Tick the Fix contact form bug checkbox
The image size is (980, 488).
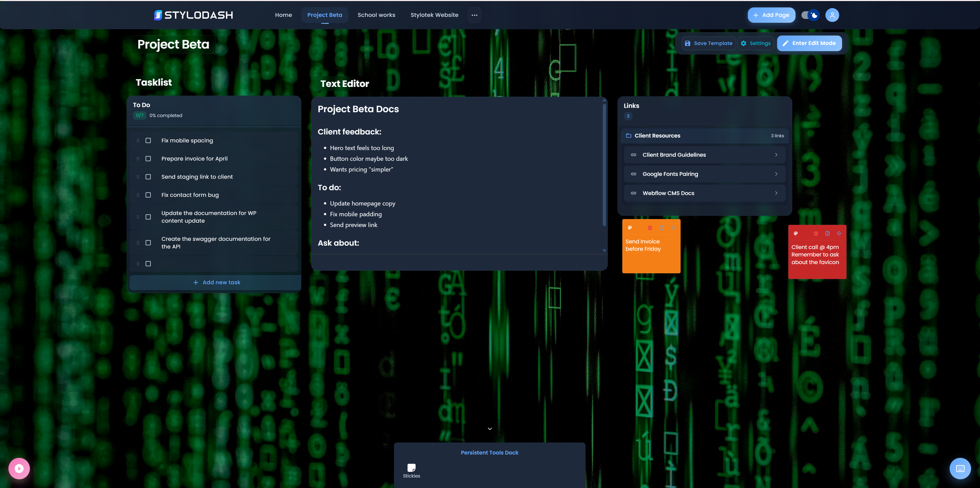[x=148, y=195]
